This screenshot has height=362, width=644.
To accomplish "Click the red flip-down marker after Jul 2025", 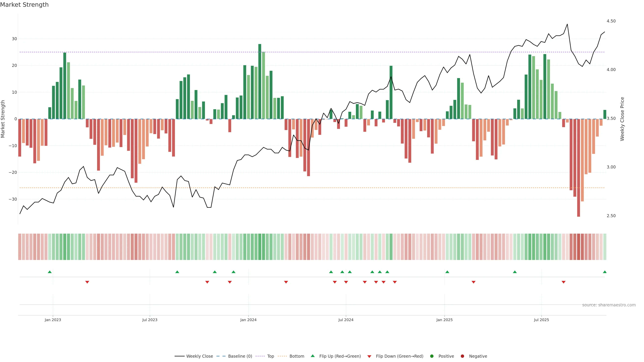I will 563,282.
